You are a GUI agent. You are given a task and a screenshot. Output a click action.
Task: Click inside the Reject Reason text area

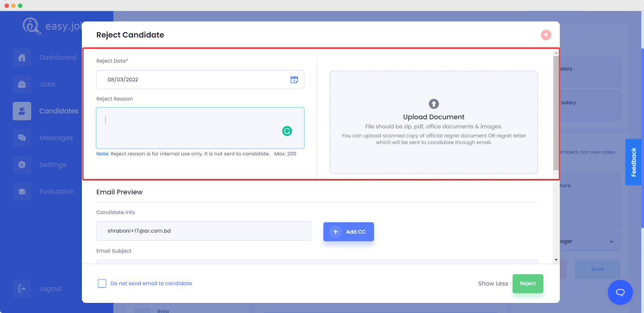coord(200,128)
